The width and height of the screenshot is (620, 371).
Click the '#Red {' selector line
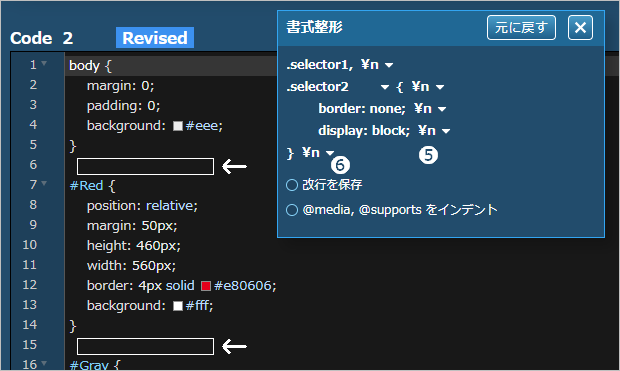(x=92, y=186)
